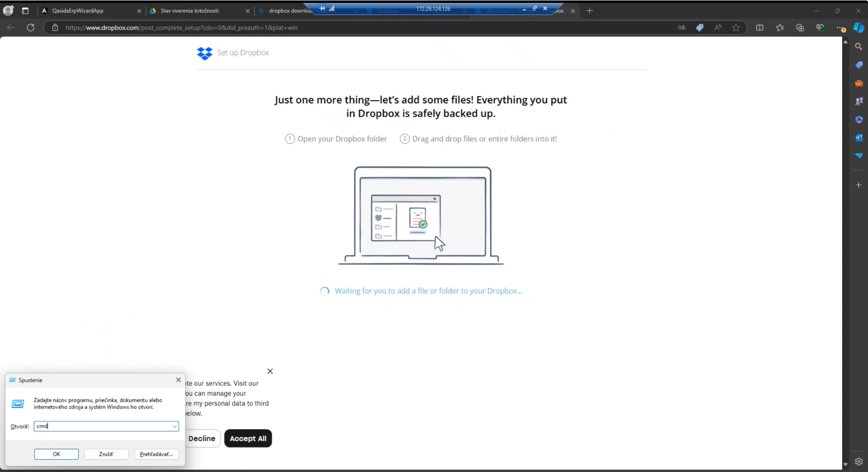The height and width of the screenshot is (472, 868).
Task: Open sidebar Tools briefcase icon
Action: [859, 83]
